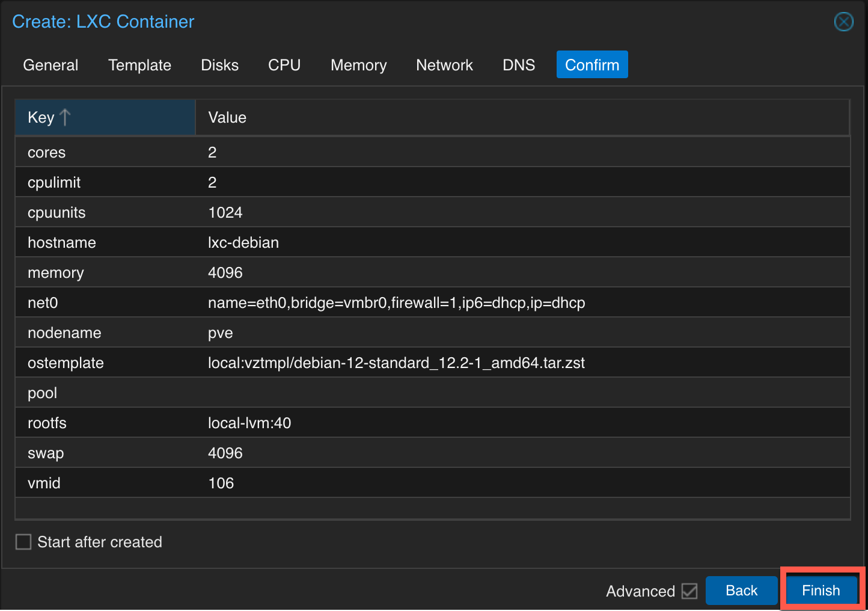Select the vmid value 106
Screen dimensions: 868x611
coord(221,484)
